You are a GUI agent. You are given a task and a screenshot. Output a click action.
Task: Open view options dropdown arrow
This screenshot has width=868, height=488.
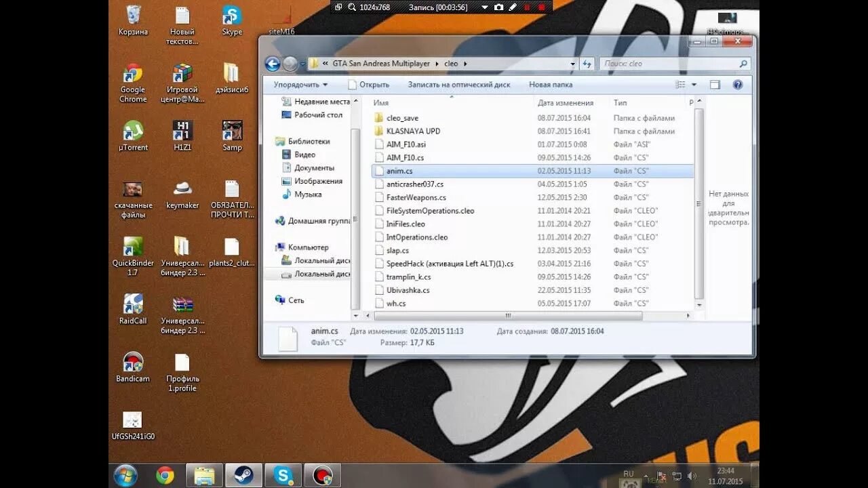694,85
